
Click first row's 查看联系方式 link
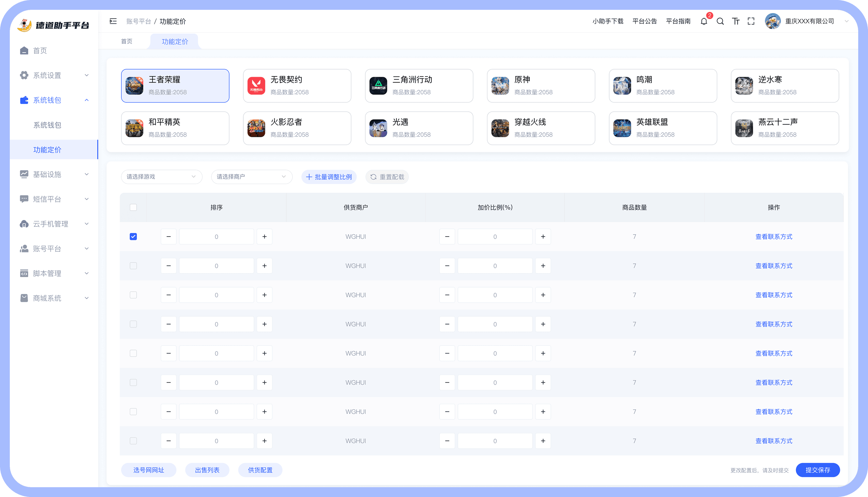pos(774,237)
